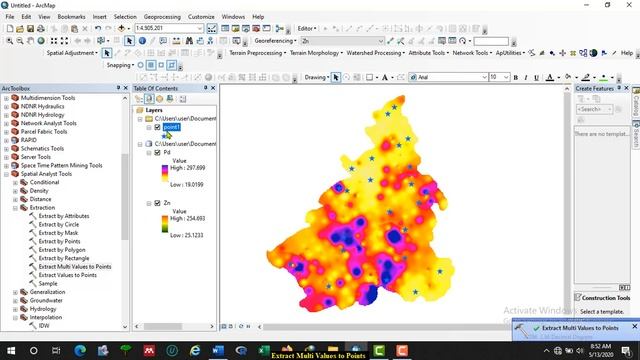Click the Open map document folder icon
The height and width of the screenshot is (360, 640).
click(20, 29)
